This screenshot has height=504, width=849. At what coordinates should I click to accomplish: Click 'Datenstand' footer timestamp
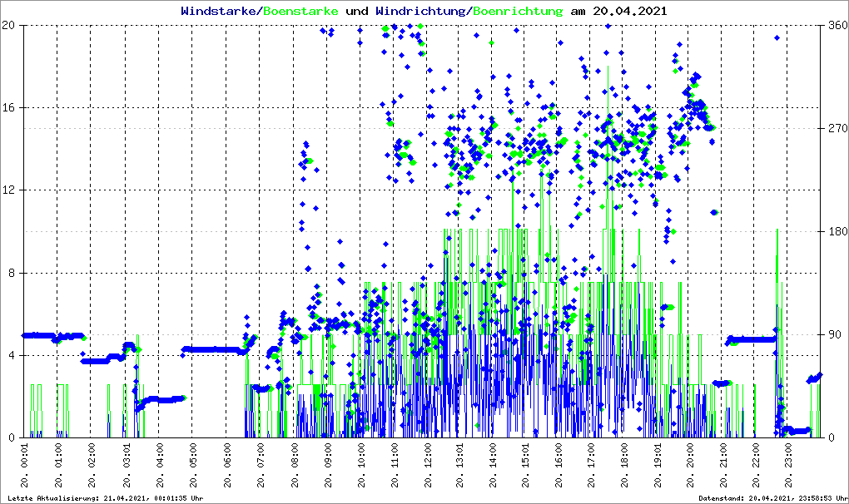772,498
